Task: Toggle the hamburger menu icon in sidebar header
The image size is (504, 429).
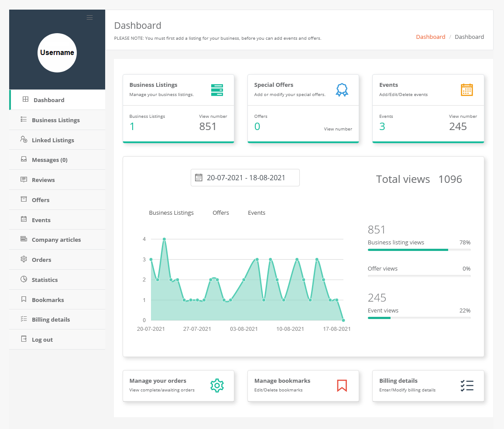Action: [x=90, y=17]
